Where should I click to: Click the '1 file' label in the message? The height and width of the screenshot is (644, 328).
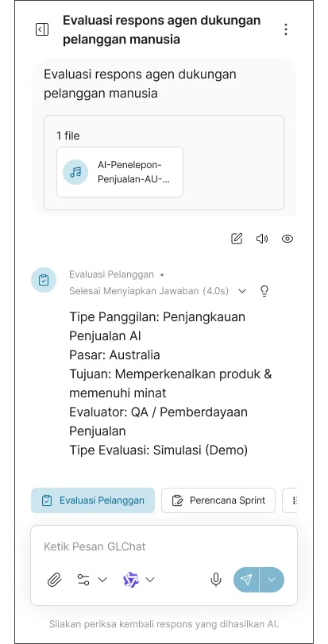(x=68, y=136)
